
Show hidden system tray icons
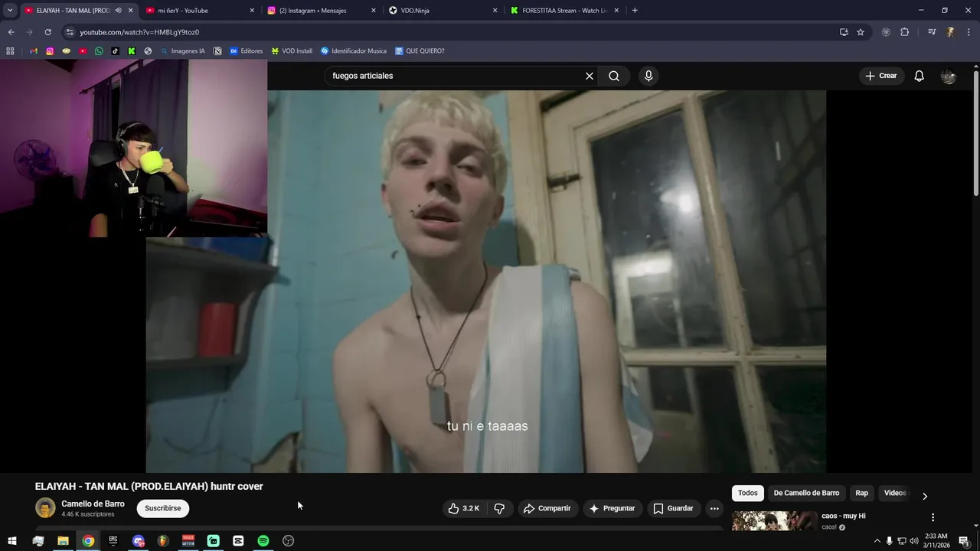[x=877, y=541]
